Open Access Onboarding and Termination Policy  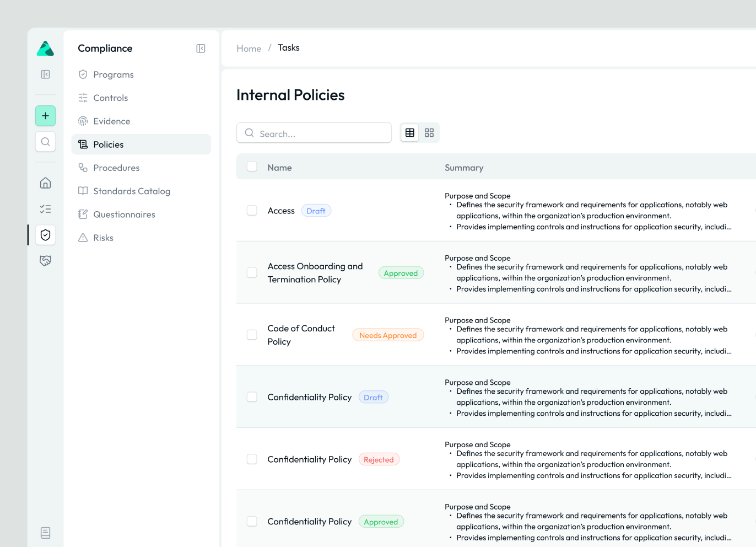315,273
